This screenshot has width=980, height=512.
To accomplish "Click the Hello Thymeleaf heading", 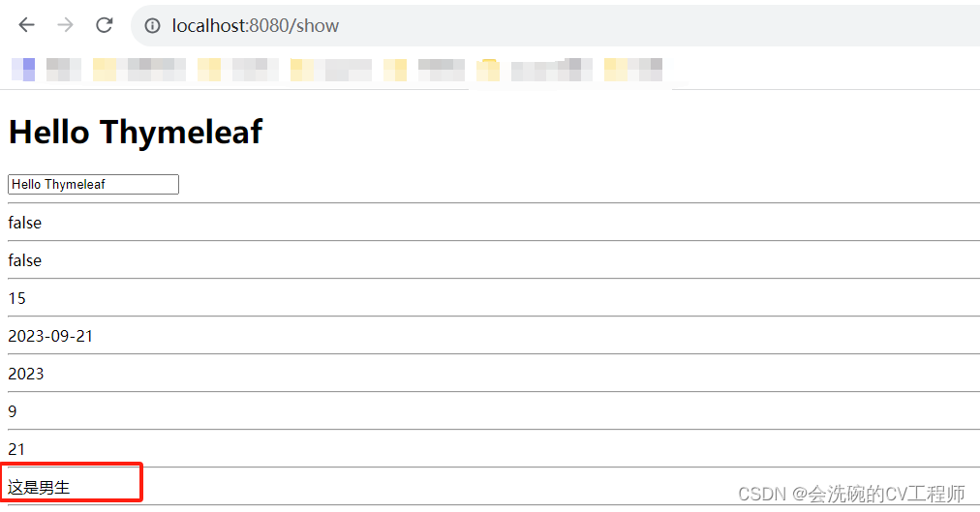I will coord(136,132).
